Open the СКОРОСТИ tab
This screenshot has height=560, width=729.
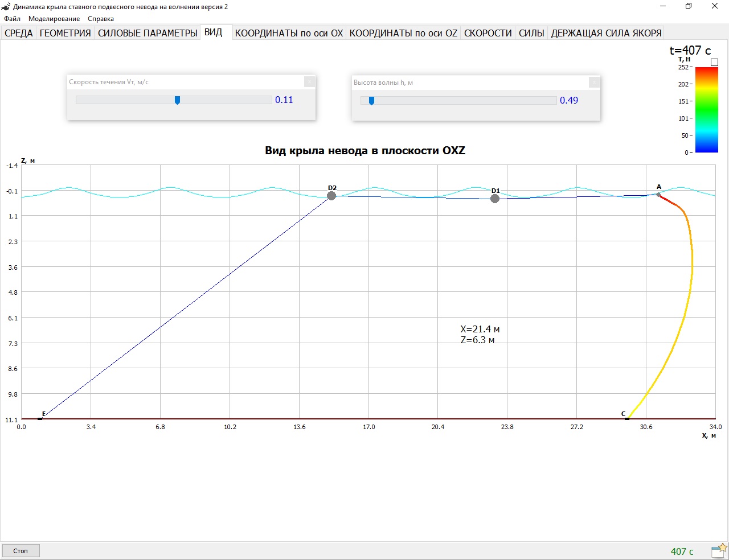pyautogui.click(x=488, y=33)
